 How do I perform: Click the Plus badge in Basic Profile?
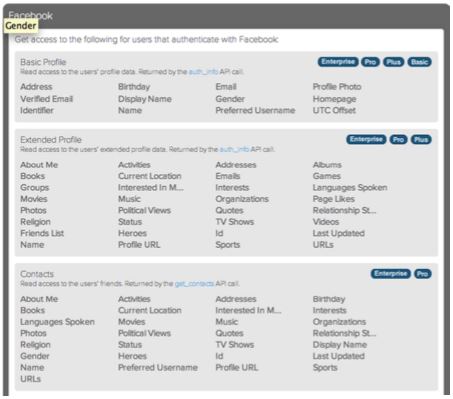[x=393, y=62]
